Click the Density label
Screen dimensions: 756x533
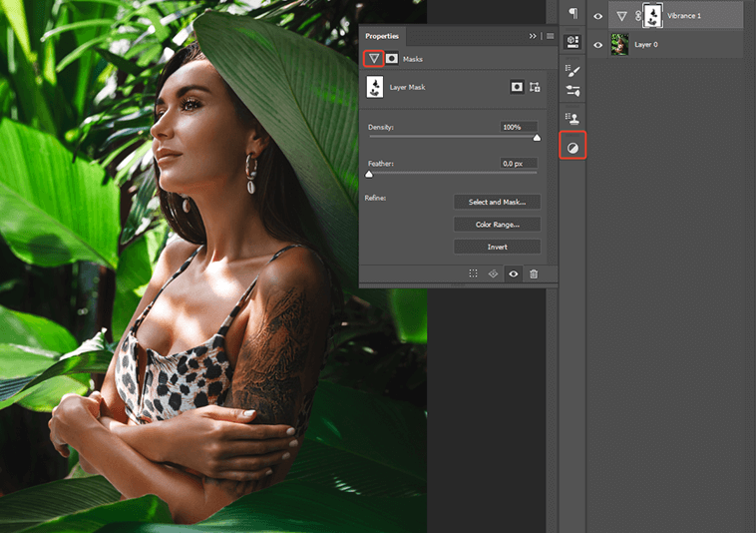coord(381,127)
